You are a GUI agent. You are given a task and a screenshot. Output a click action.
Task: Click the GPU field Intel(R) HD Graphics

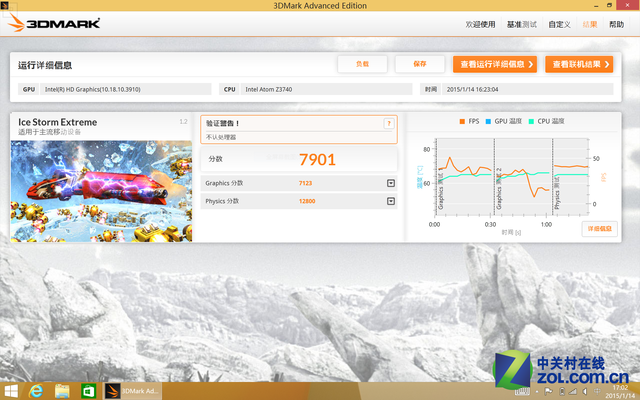[125, 89]
